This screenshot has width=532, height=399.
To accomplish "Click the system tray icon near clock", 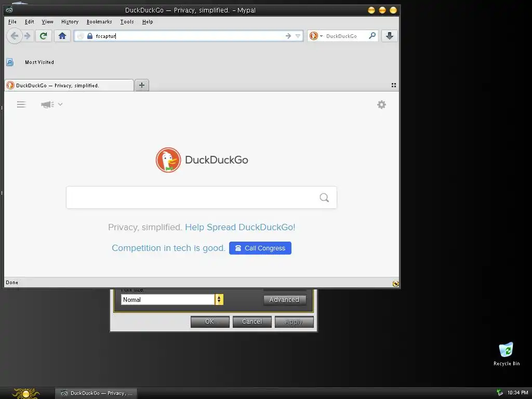I will click(499, 393).
